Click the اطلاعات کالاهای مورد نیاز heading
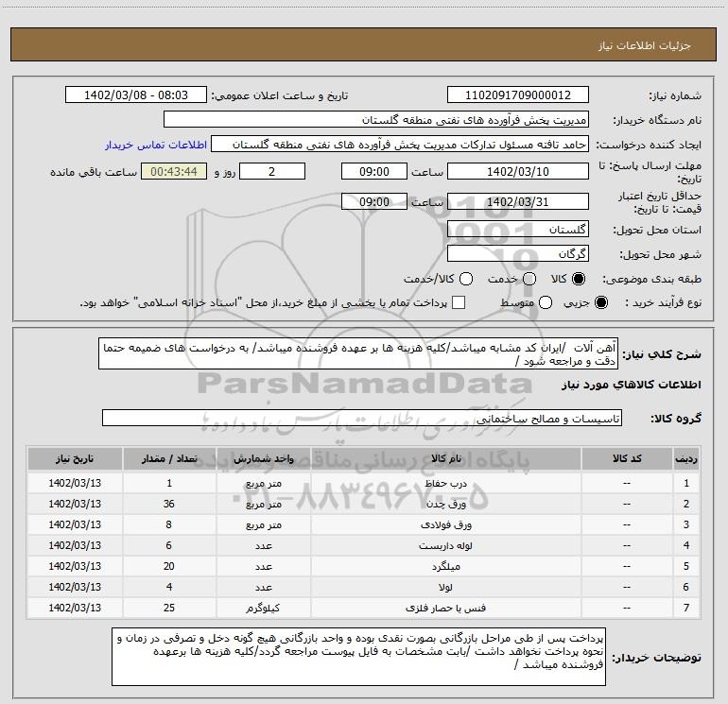This screenshot has height=704, width=728. coord(631,386)
